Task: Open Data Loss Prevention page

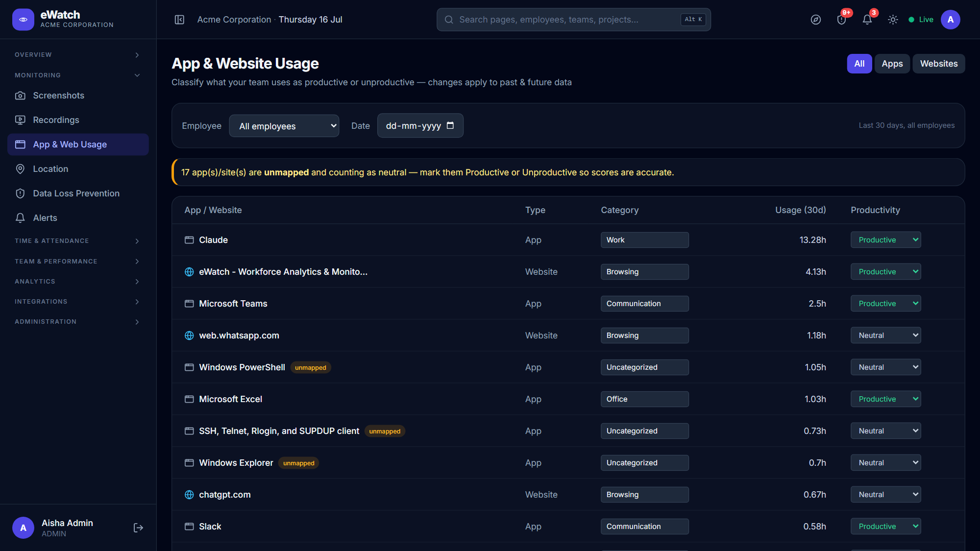Action: tap(78, 193)
